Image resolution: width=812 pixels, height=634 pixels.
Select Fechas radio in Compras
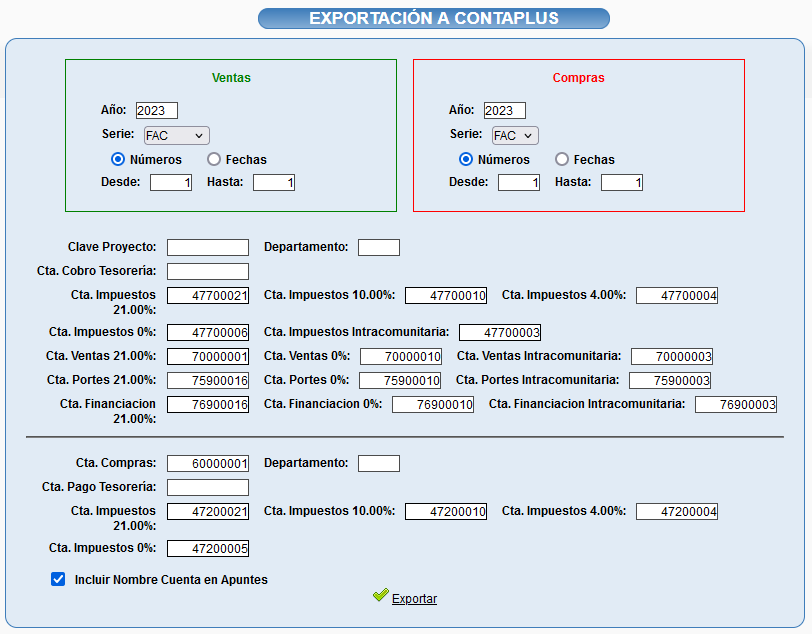click(x=562, y=159)
